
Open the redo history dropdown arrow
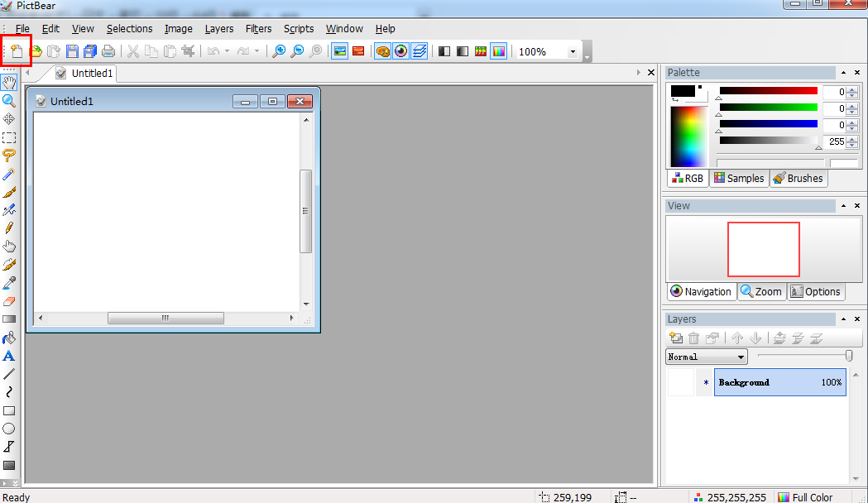(257, 51)
